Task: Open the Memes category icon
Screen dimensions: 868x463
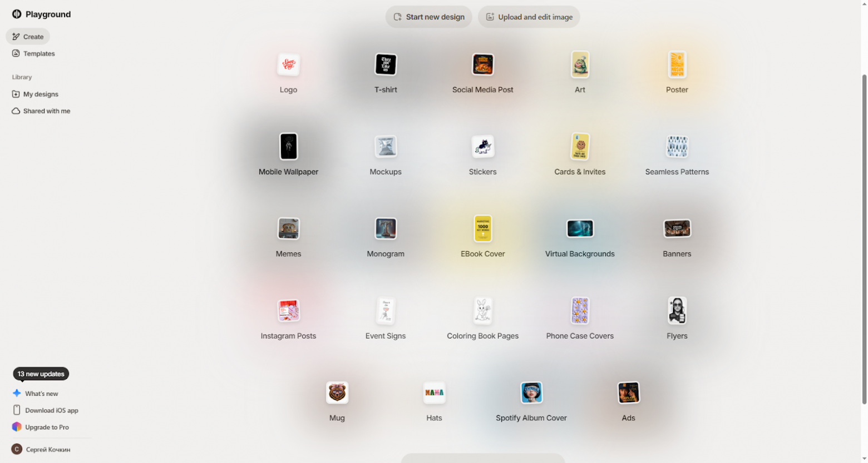Action: pos(288,228)
